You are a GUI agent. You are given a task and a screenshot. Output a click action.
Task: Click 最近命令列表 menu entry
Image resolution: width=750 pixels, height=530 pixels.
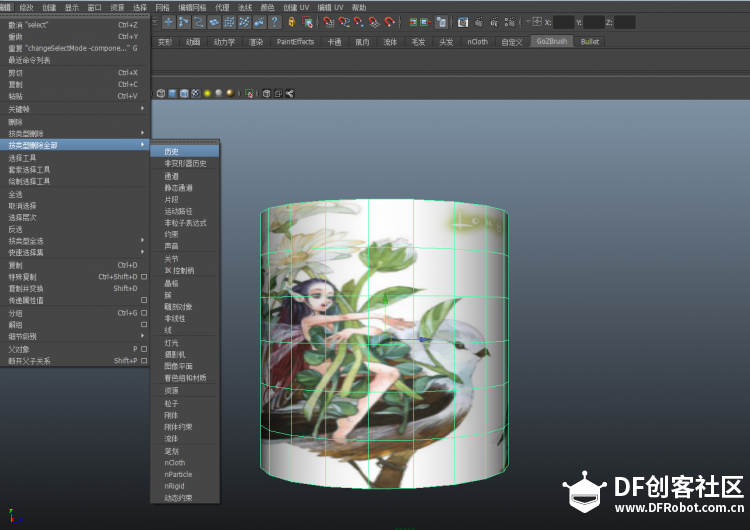tap(75, 60)
